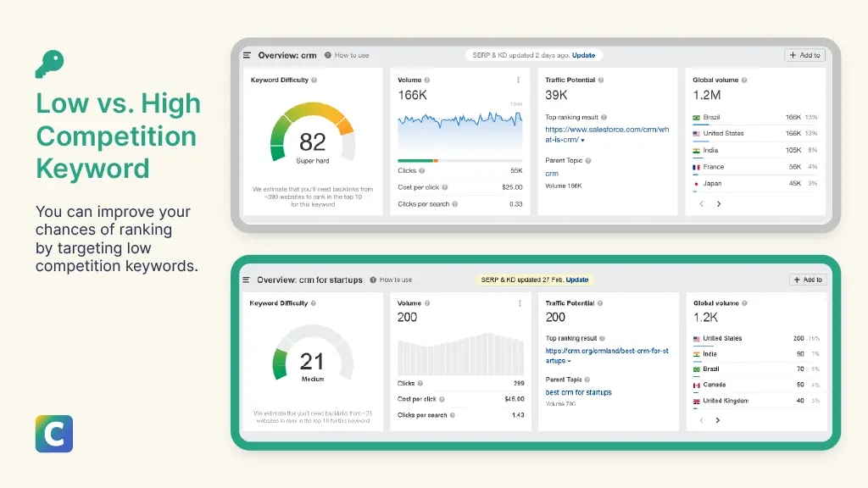Screen dimensions: 868x488
Task: Click help icon beside Top ranking result in crm panel
Action: tap(604, 117)
